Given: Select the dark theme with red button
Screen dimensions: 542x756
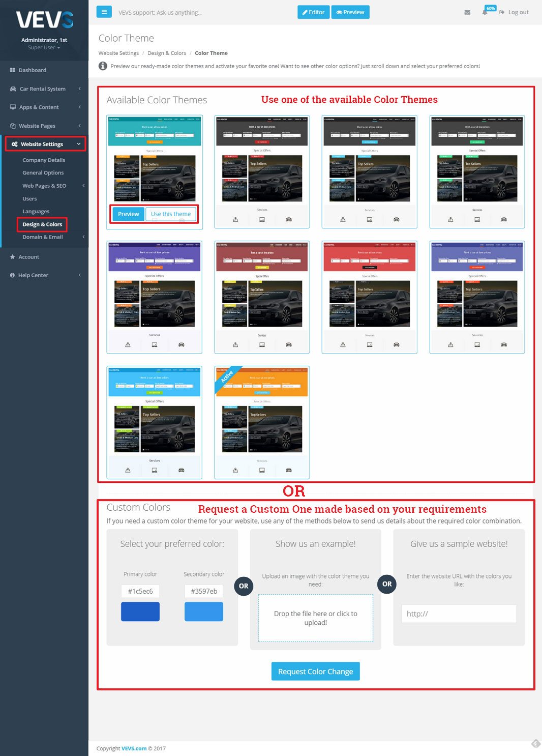Looking at the screenshot, I should 262,172.
